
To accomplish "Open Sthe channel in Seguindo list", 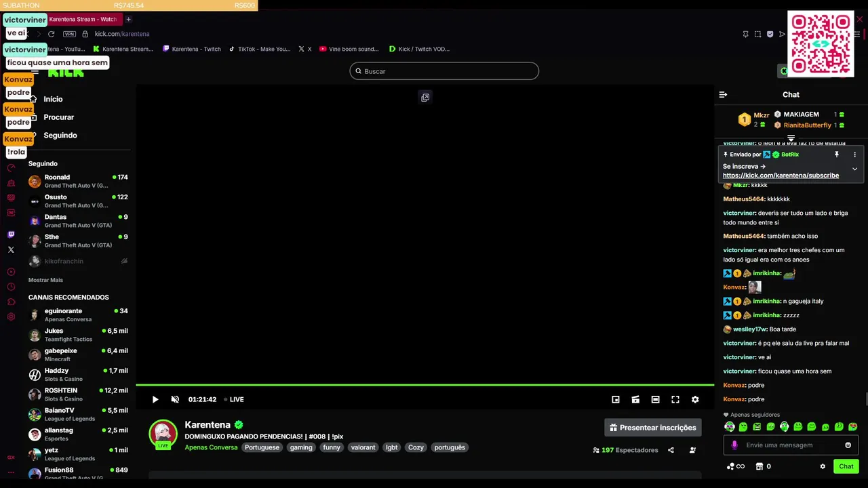I will click(78, 241).
